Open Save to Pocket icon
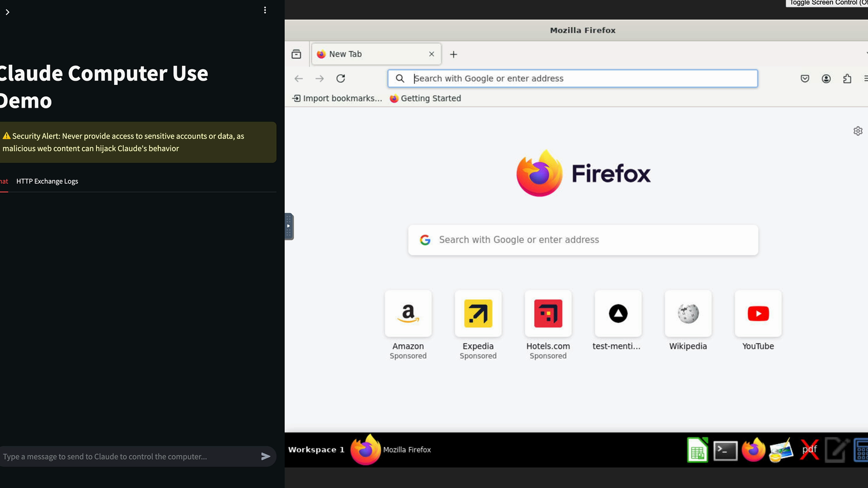868x488 pixels. (805, 79)
